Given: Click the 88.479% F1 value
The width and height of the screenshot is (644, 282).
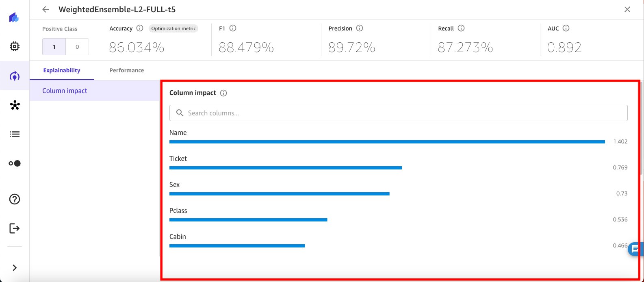Looking at the screenshot, I should [246, 48].
